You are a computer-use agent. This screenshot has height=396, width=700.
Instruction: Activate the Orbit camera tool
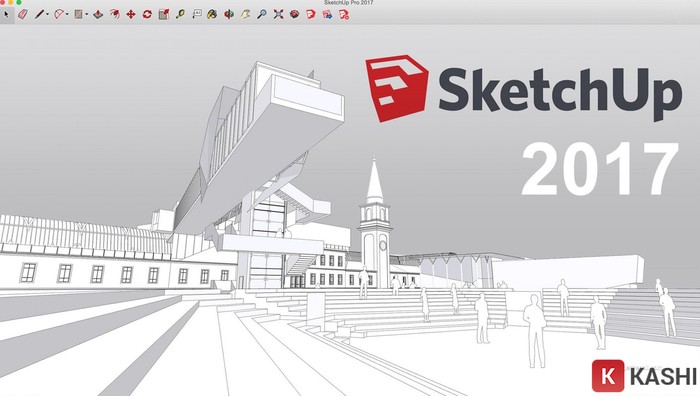(229, 14)
